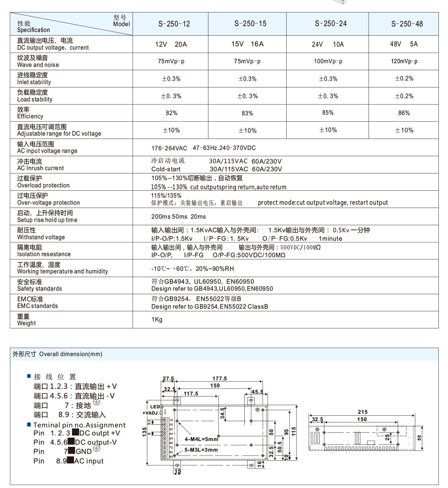Screen dimensions: 448x488
Task: Expand the S-250-12 model column header
Action: (x=170, y=23)
